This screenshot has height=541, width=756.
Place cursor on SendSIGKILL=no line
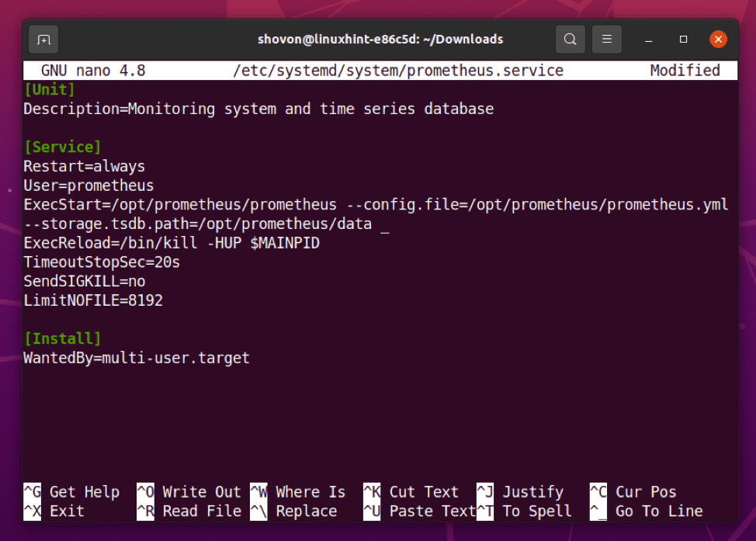coord(85,282)
